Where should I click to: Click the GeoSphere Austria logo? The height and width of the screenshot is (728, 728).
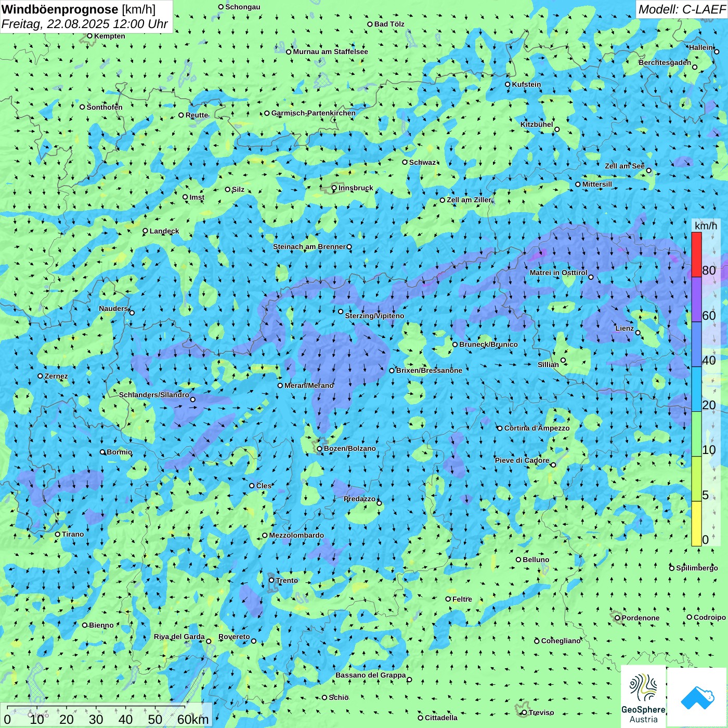click(643, 696)
